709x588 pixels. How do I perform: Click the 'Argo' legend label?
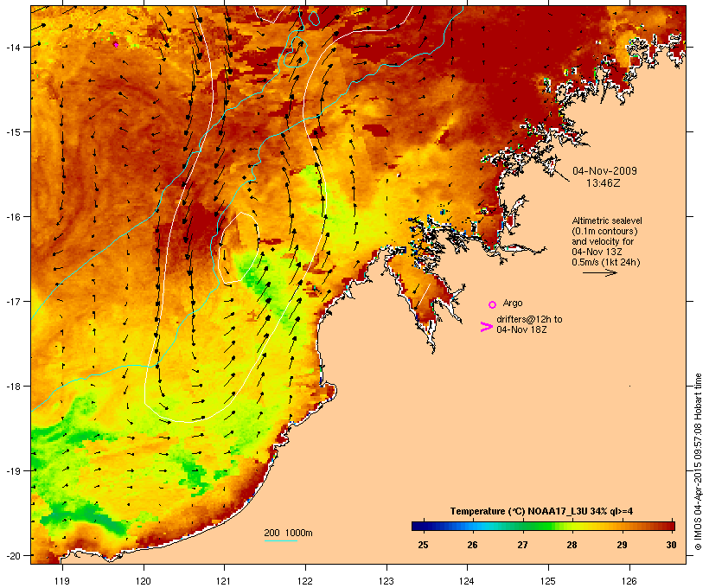click(513, 303)
